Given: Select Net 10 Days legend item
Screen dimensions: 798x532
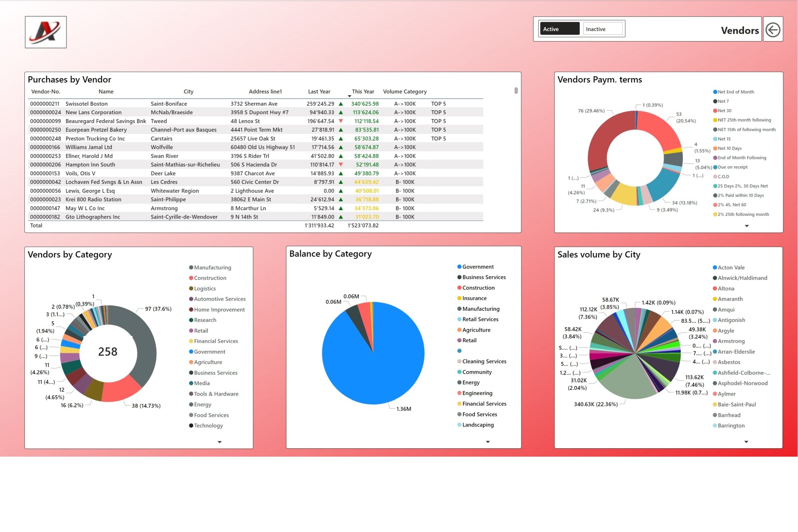Looking at the screenshot, I should (727, 148).
